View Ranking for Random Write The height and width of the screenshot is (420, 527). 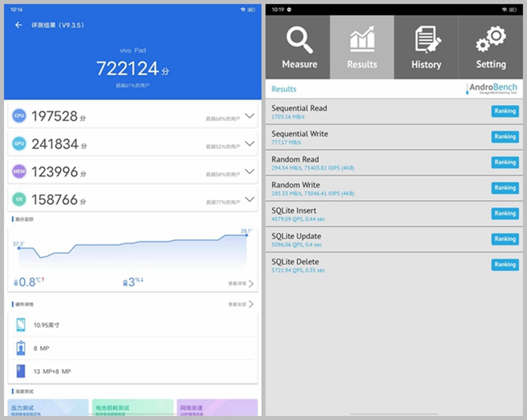coord(505,188)
